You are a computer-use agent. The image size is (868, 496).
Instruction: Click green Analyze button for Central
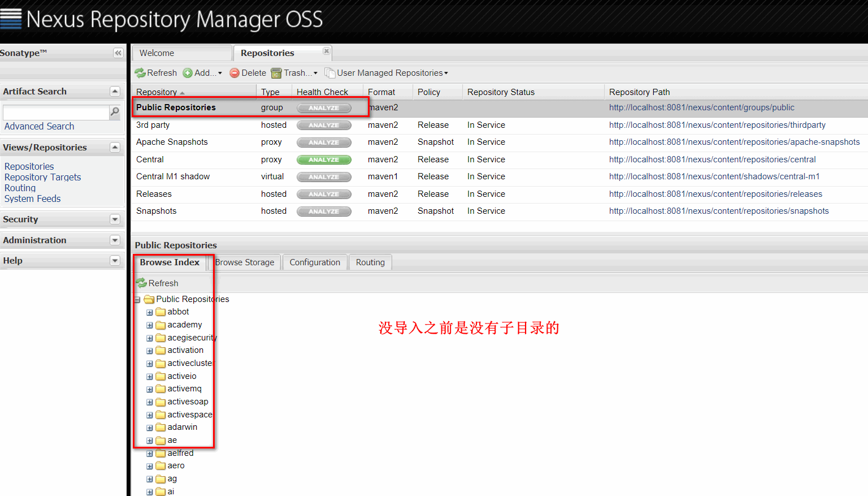click(324, 160)
